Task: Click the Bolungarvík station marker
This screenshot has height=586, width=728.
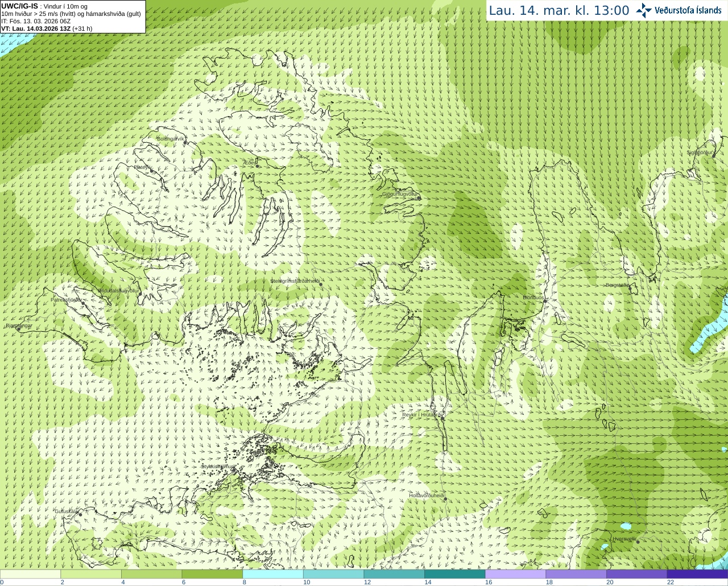Action: tap(185, 143)
